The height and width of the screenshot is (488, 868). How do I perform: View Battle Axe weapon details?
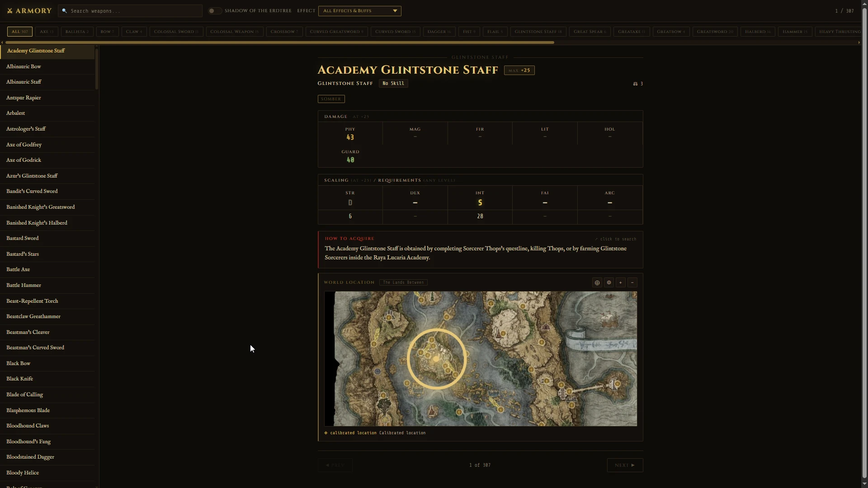click(47, 270)
